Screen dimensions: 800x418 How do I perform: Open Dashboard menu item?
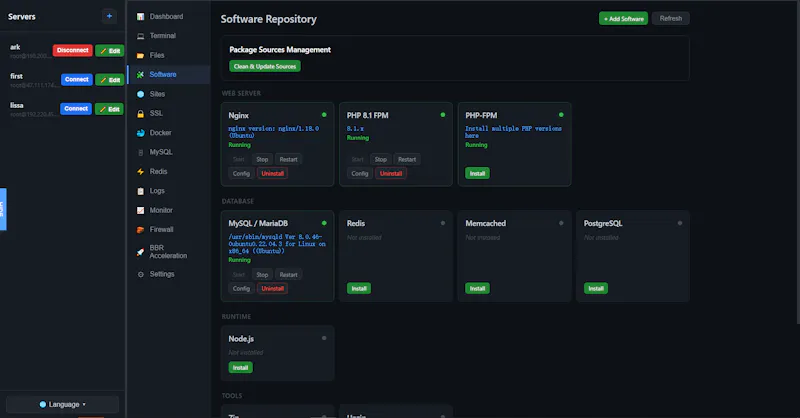point(168,16)
